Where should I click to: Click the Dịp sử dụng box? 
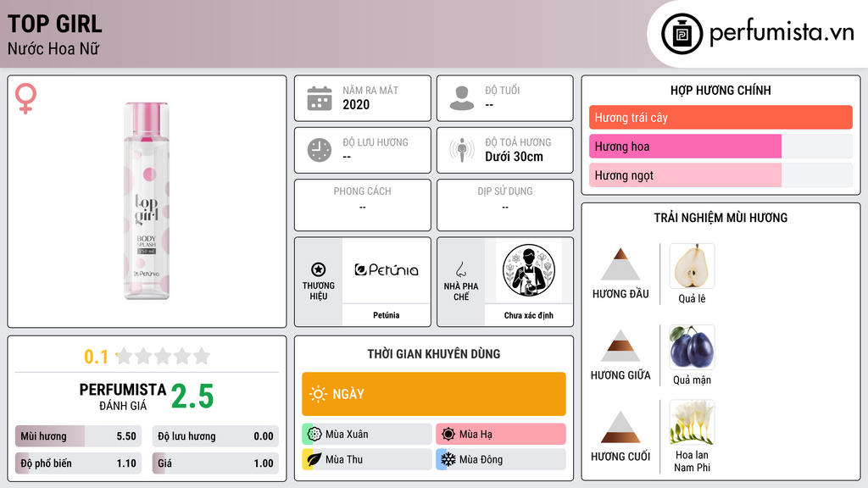pos(505,205)
